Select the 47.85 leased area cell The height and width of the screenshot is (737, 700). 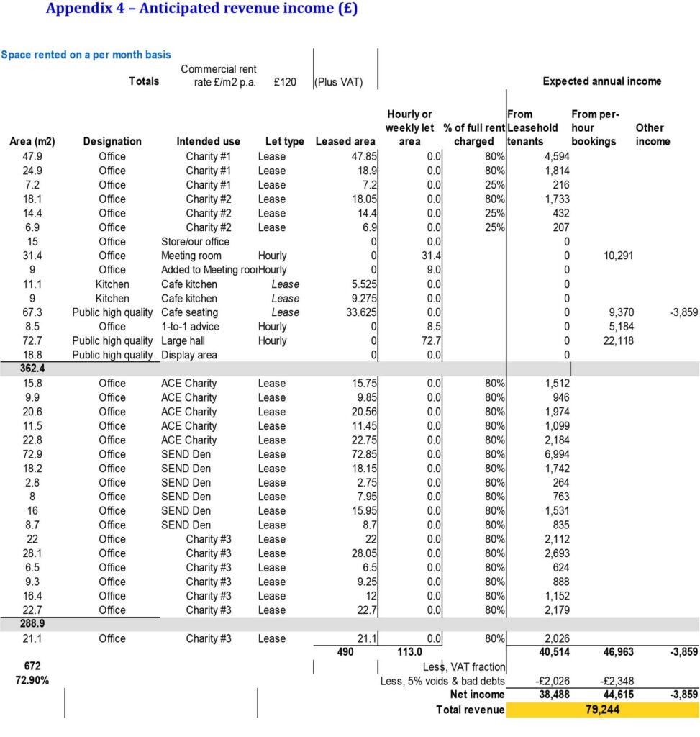364,156
